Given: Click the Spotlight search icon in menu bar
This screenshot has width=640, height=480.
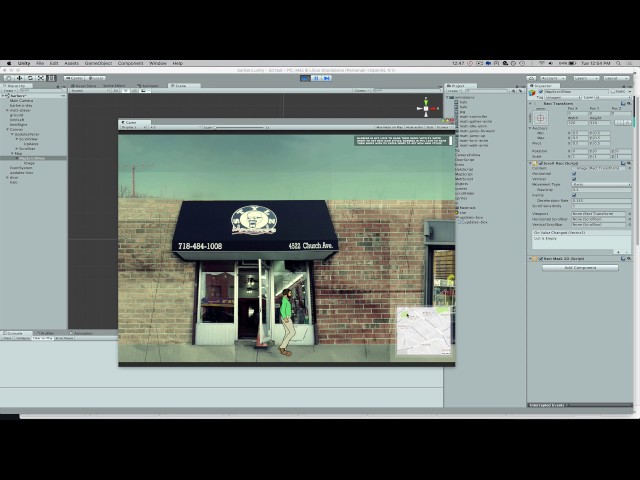Looking at the screenshot, I should 619,63.
